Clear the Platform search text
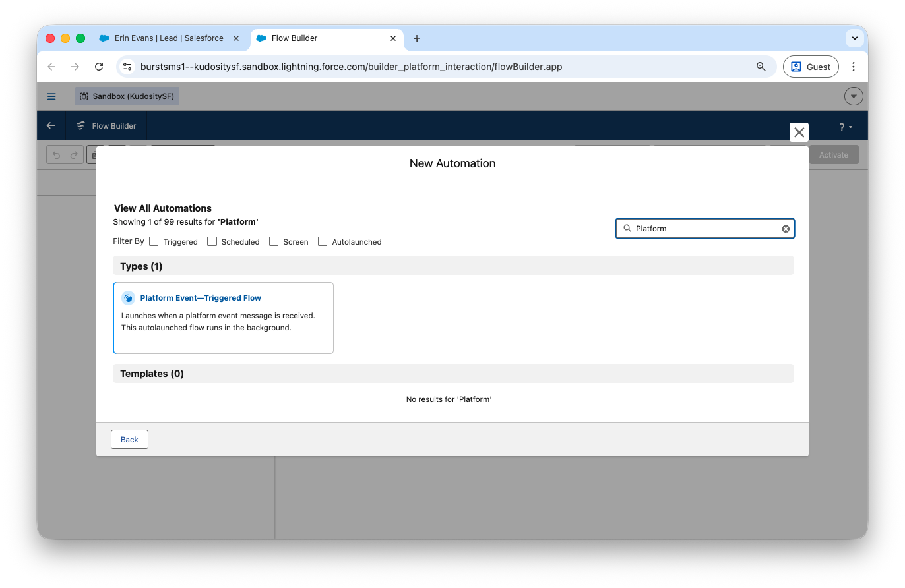 [x=785, y=229]
